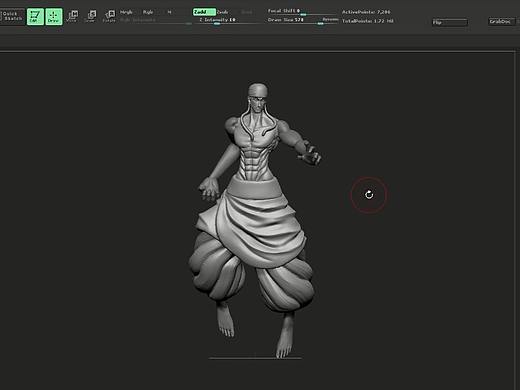Toggle the Dynamic draw size button
The height and width of the screenshot is (390, 520).
coord(330,20)
